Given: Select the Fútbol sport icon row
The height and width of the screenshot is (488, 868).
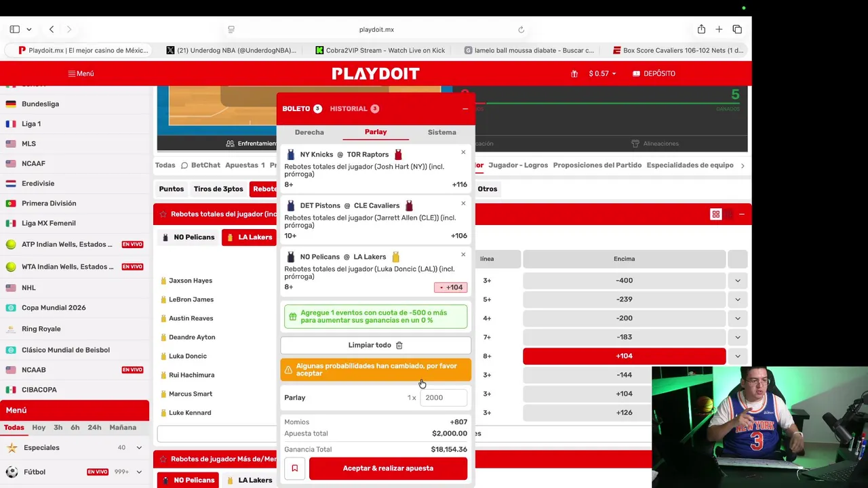Looking at the screenshot, I should click(75, 472).
